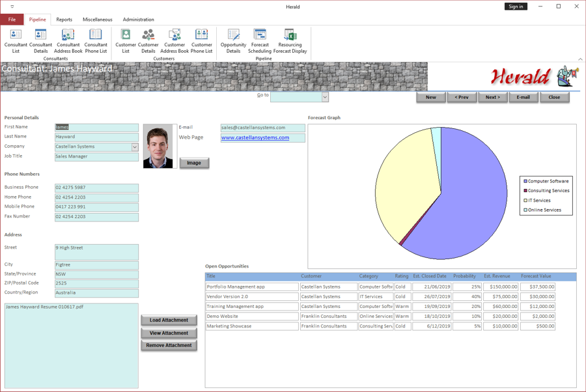Open Opportunity Details

[x=233, y=41]
